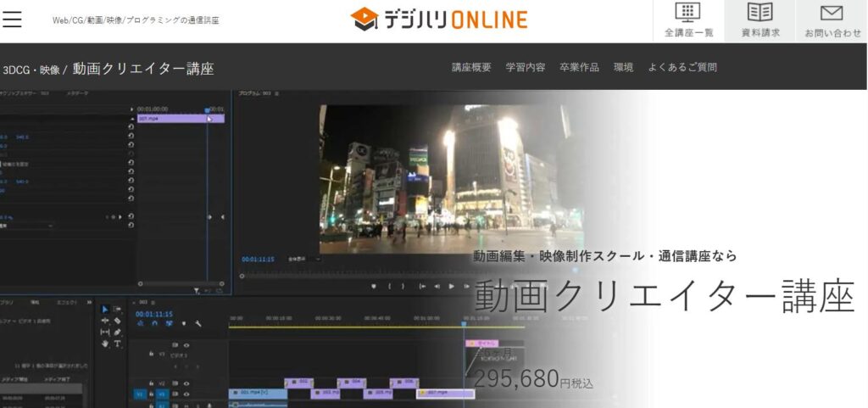The width and height of the screenshot is (868, 408).
Task: Expand the hidden panel tabs chevron in project panel
Action: click(88, 300)
